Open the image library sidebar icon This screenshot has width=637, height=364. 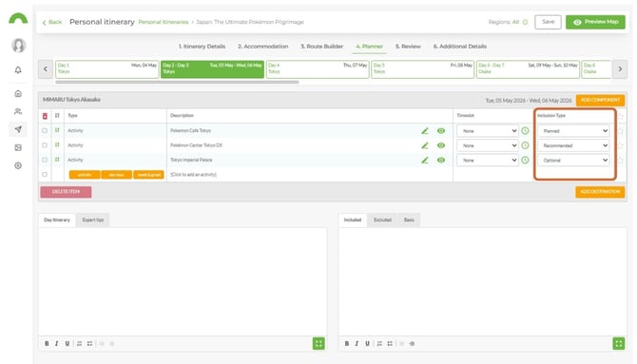(18, 147)
